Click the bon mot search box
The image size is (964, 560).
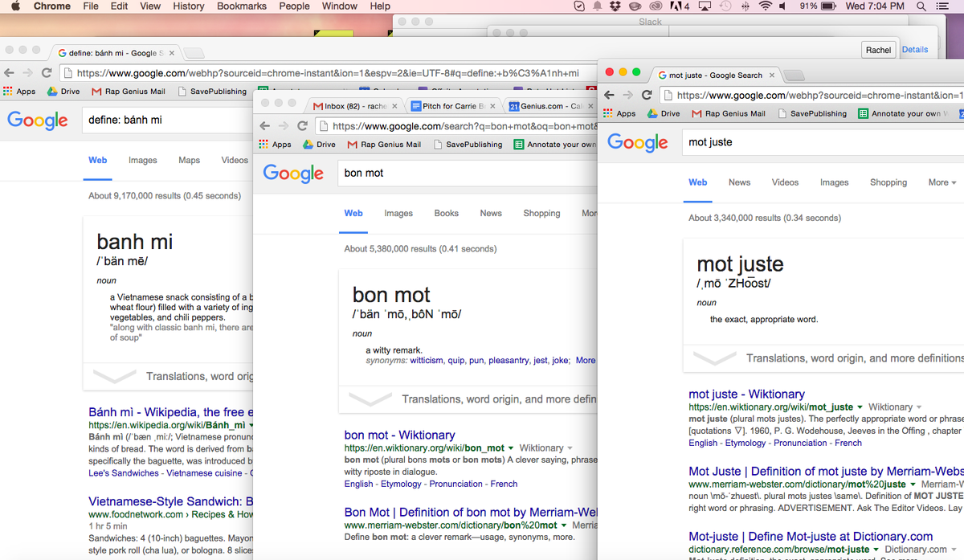tap(468, 173)
